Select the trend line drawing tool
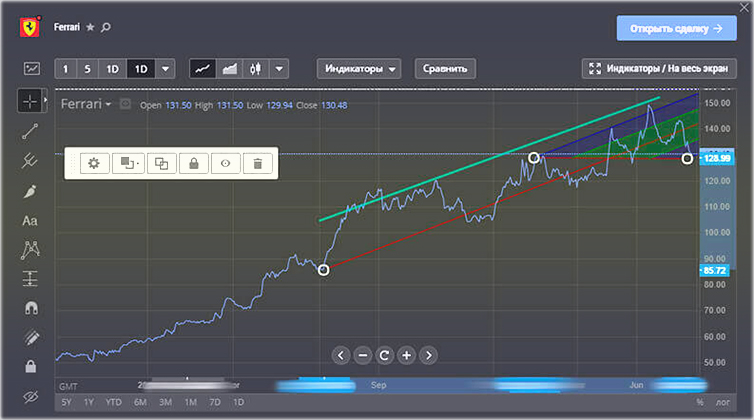This screenshot has width=754, height=420. click(31, 130)
